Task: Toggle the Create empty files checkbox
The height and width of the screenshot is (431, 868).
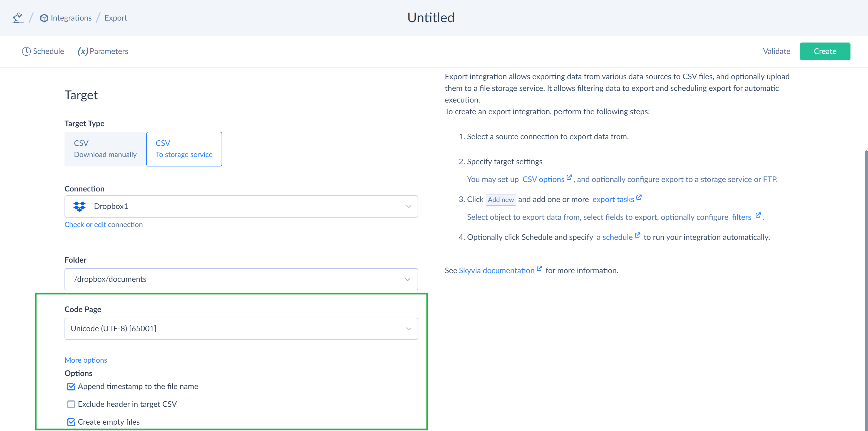Action: (71, 422)
